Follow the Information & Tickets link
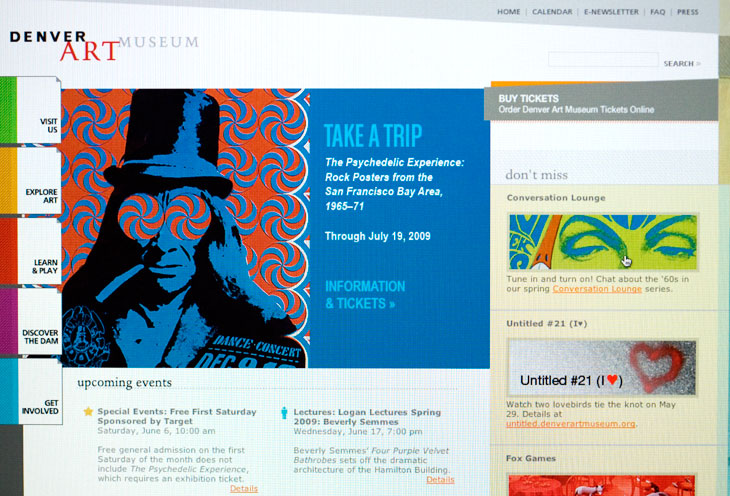This screenshot has width=730, height=496. pyautogui.click(x=365, y=295)
